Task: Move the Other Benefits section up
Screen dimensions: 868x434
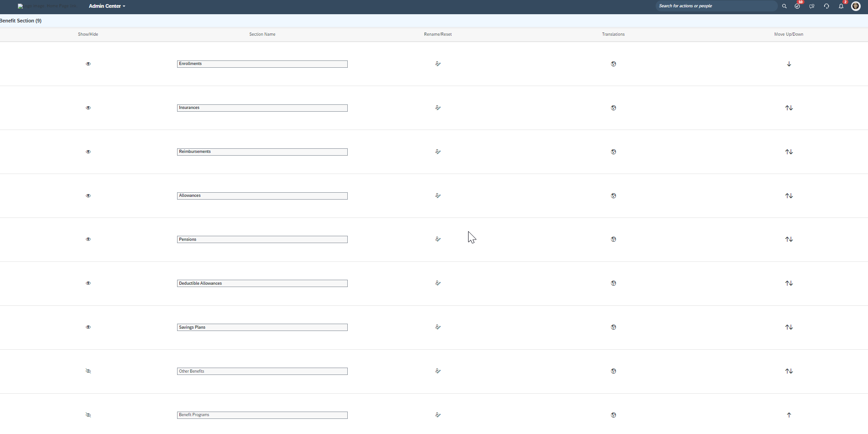Action: point(787,371)
